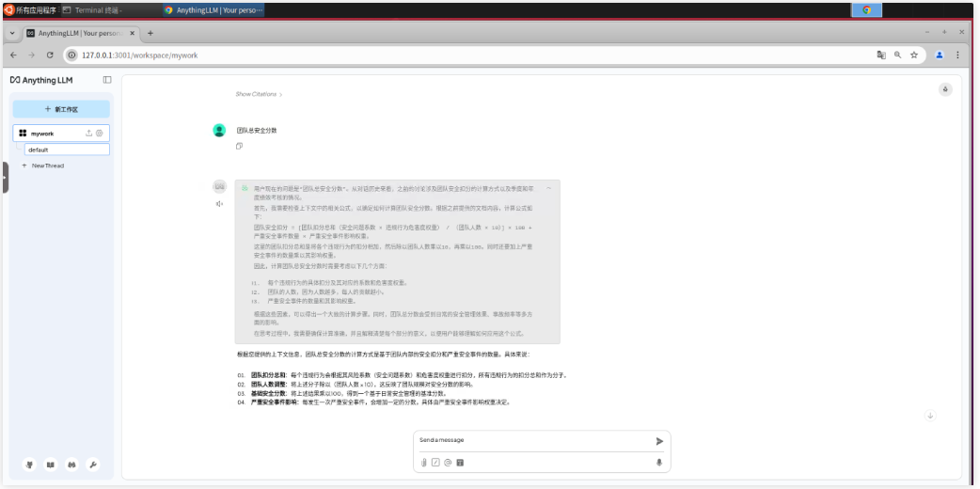Expand Show Citations
The image size is (980, 489).
coord(259,94)
